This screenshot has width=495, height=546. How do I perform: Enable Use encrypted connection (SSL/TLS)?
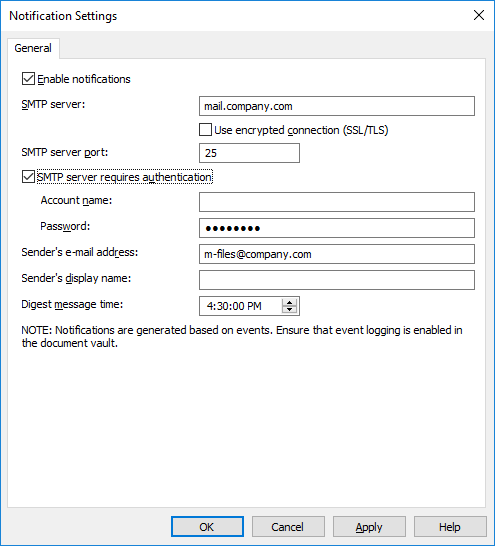(x=205, y=130)
